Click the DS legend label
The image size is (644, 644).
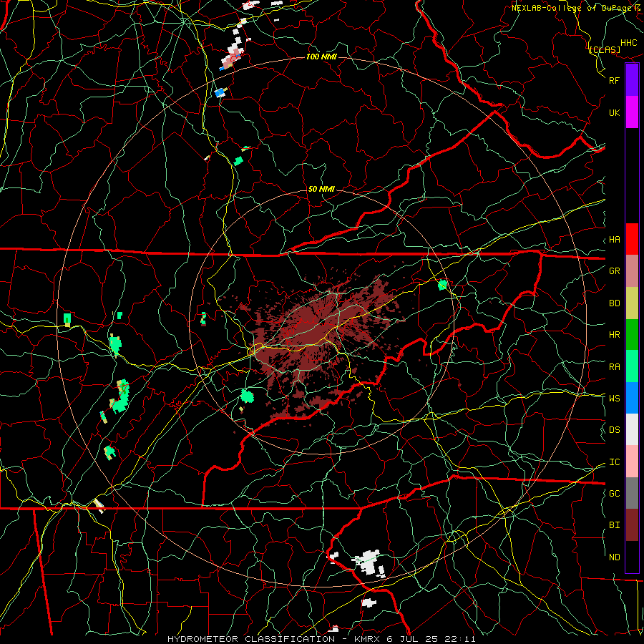[x=615, y=430]
